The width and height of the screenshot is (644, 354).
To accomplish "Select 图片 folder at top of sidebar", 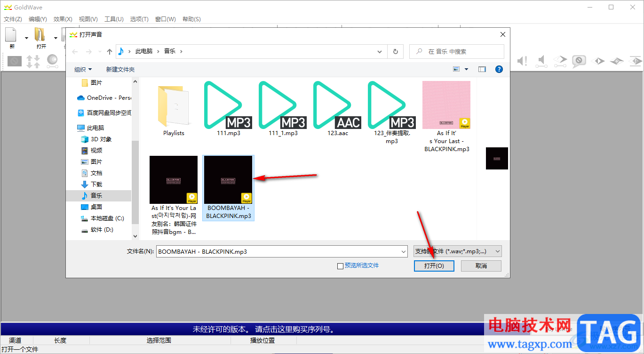I will pos(96,82).
